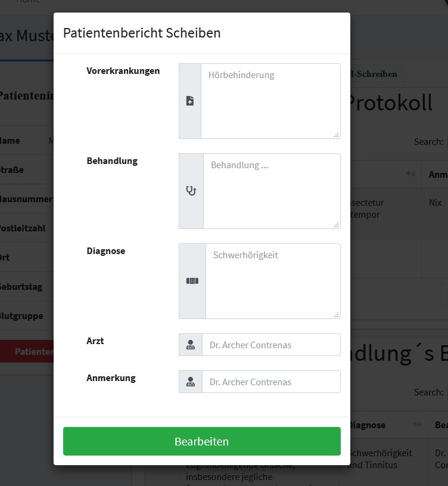Focus the Diagnose Schwerhörigkeit text area
448x486 pixels.
point(273,281)
